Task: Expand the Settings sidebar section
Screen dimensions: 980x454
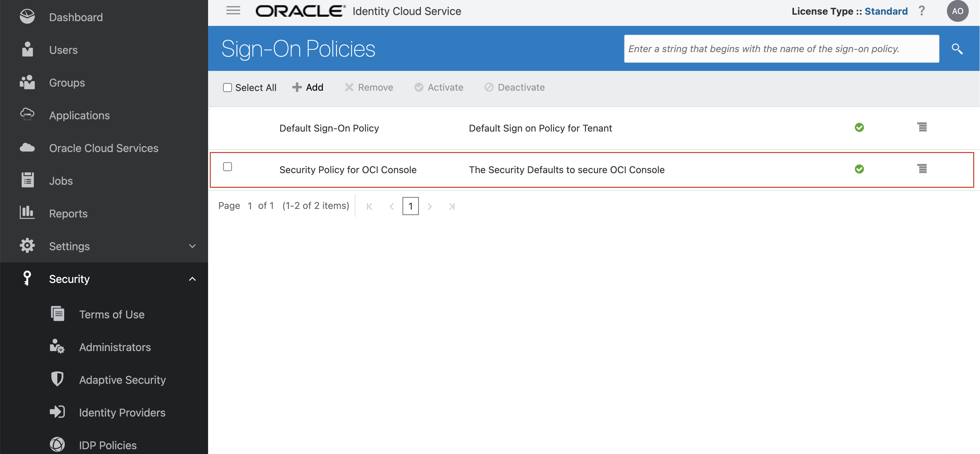Action: pyautogui.click(x=192, y=246)
